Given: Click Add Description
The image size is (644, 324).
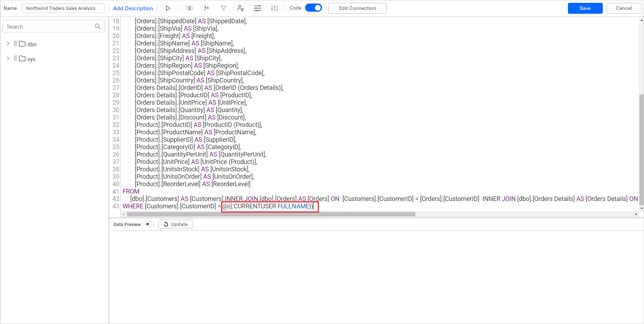Looking at the screenshot, I should [133, 8].
